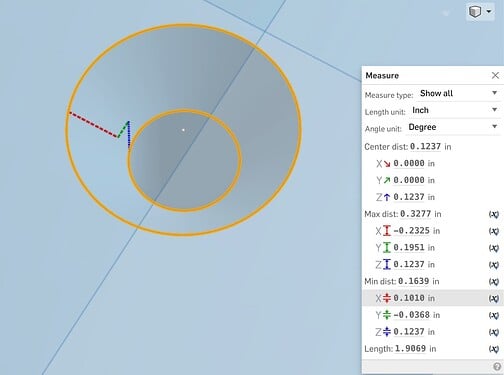The width and height of the screenshot is (504, 375).
Task: Click the Center dist Y value 0.0000
Action: point(409,180)
